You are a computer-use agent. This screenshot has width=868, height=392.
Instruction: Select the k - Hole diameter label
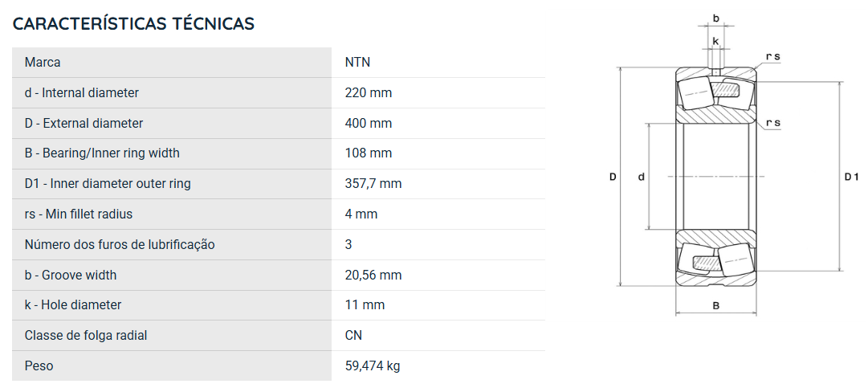point(72,304)
